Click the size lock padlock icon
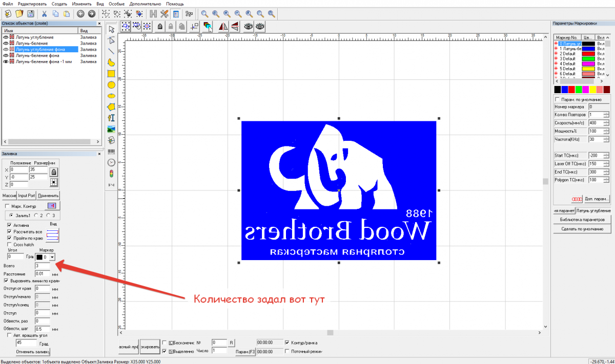The height and width of the screenshot is (364, 615). click(53, 173)
